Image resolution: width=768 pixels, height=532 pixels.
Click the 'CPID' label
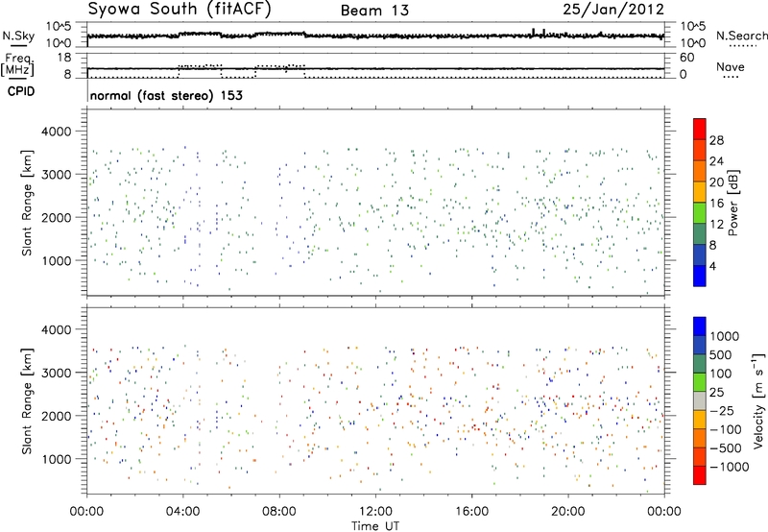coord(21,91)
